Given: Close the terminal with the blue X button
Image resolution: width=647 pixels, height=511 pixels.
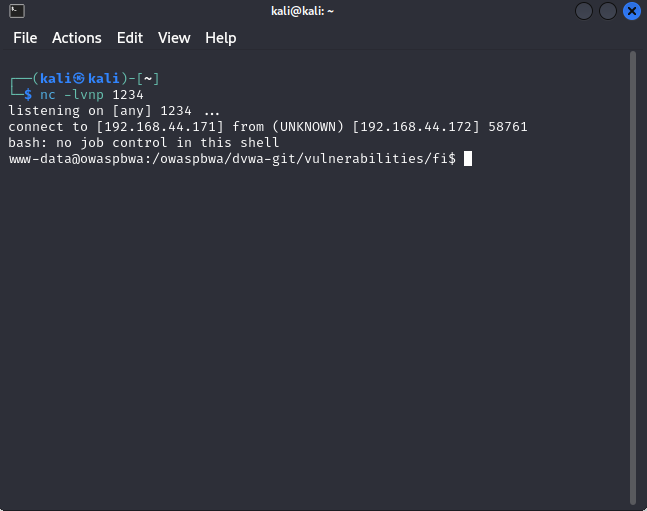Looking at the screenshot, I should [631, 11].
